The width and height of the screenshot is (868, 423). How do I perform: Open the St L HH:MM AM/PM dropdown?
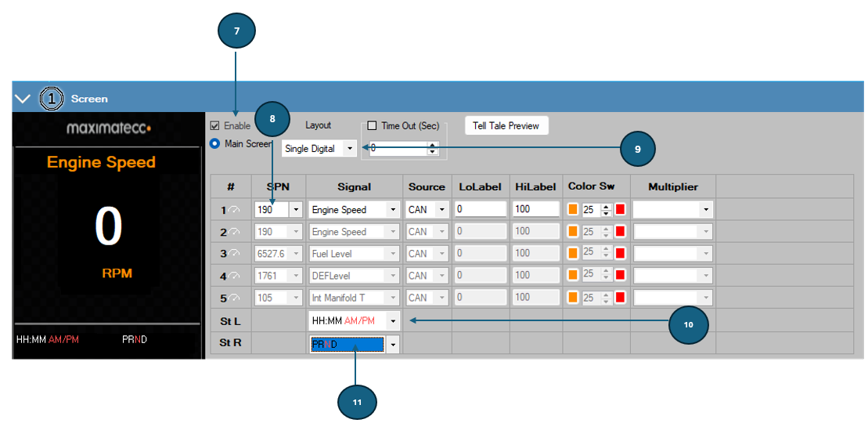tap(393, 320)
